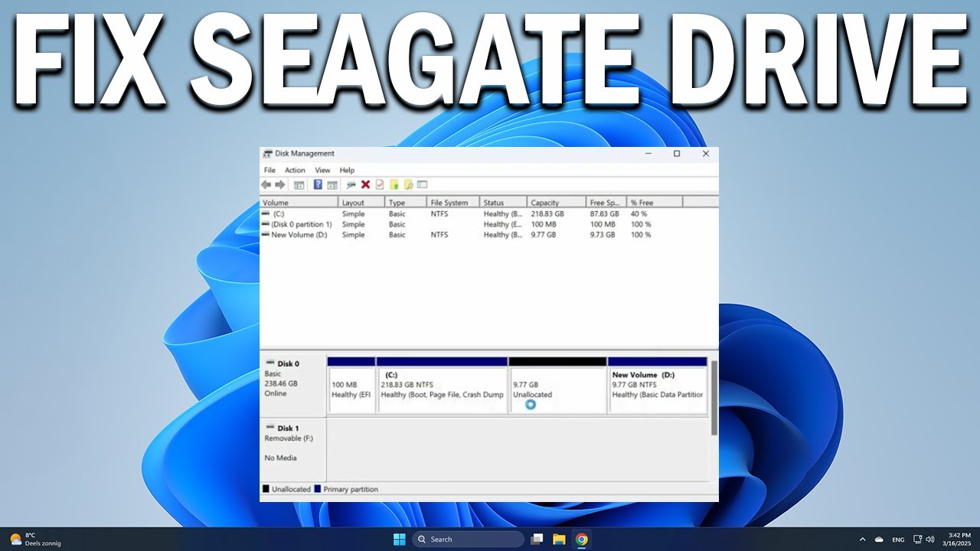
Task: Click the taskbar Search box
Action: [x=468, y=540]
